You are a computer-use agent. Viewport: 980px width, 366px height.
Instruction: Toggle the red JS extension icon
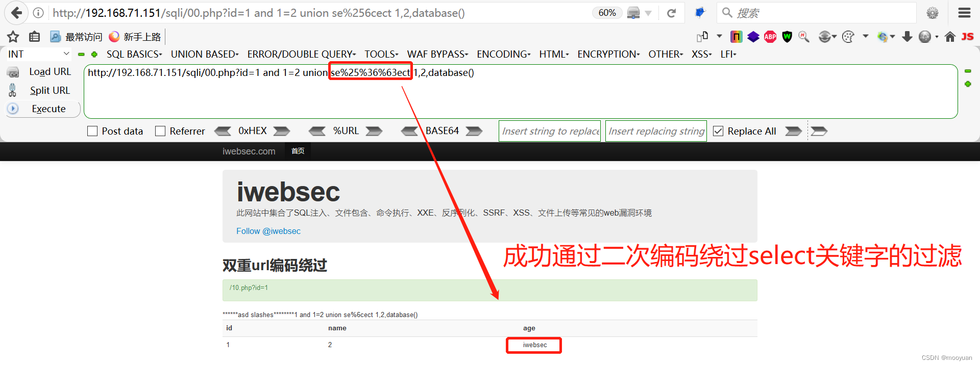pos(967,37)
